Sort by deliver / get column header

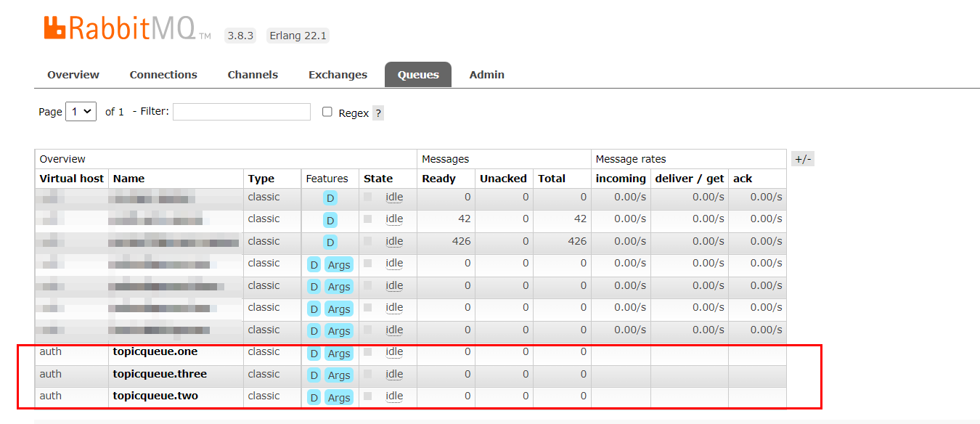(690, 179)
